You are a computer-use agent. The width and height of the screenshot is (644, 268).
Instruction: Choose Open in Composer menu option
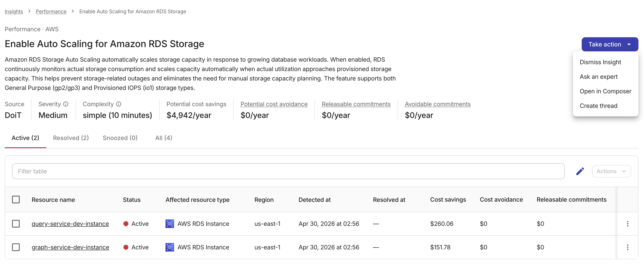coord(605,91)
